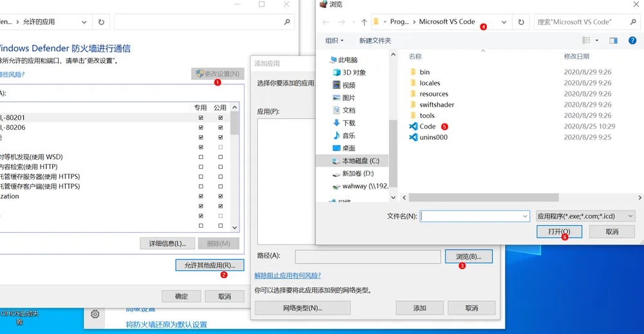Change view layout icon in Browse dialog

tap(586, 40)
